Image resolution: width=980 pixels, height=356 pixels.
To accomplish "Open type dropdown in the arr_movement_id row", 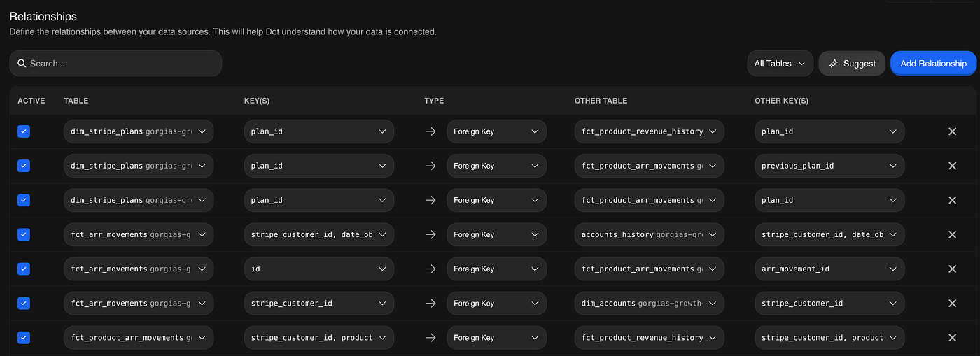I will [497, 269].
